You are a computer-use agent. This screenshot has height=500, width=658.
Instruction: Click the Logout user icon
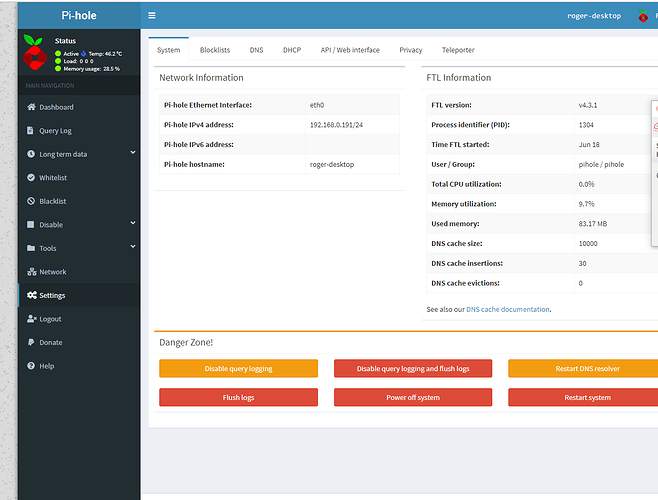(x=31, y=319)
